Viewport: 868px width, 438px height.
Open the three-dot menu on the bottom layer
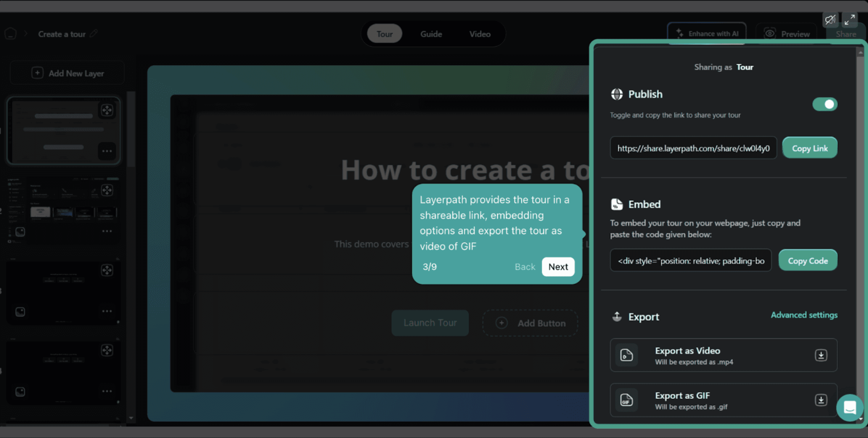[x=107, y=391]
